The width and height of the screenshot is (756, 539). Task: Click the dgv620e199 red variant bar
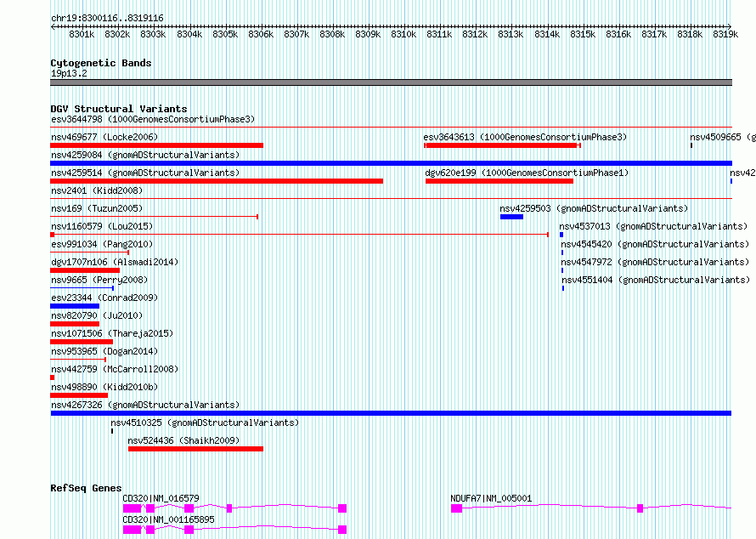coord(499,181)
